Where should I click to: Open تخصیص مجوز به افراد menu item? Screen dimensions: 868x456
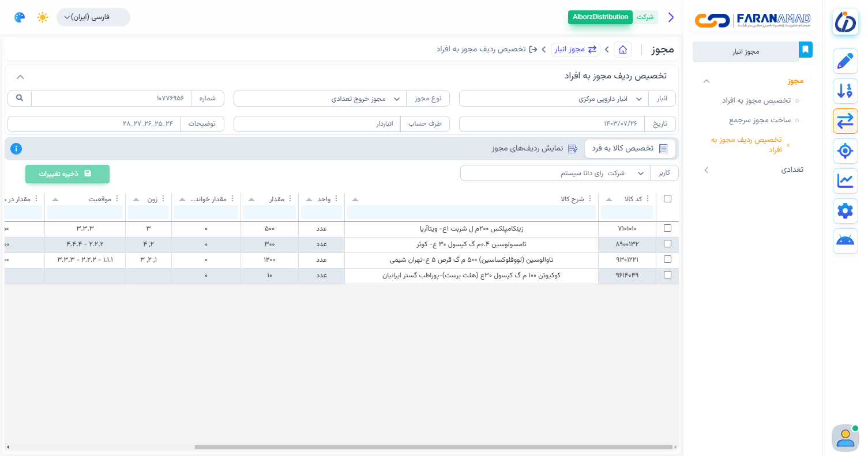point(756,100)
